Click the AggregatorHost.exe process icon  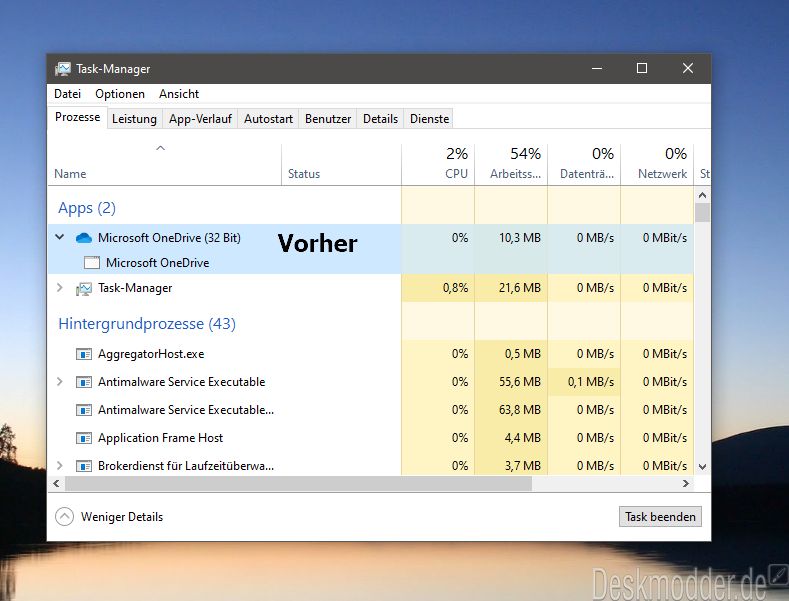point(84,354)
